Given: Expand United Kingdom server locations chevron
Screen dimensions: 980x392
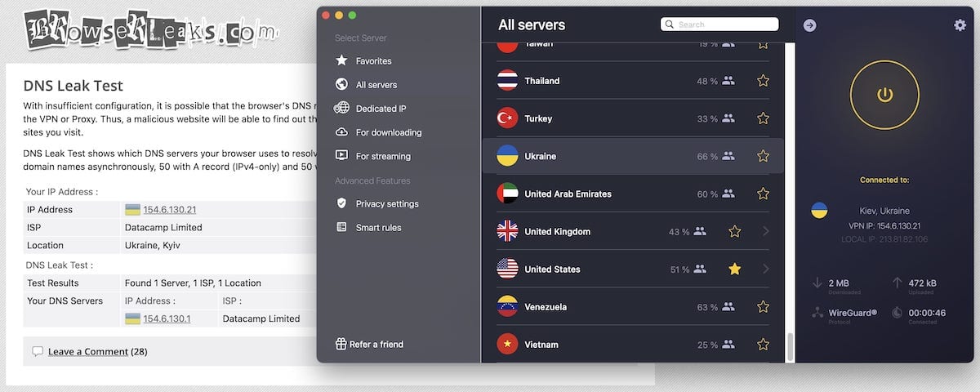Looking at the screenshot, I should point(765,231).
